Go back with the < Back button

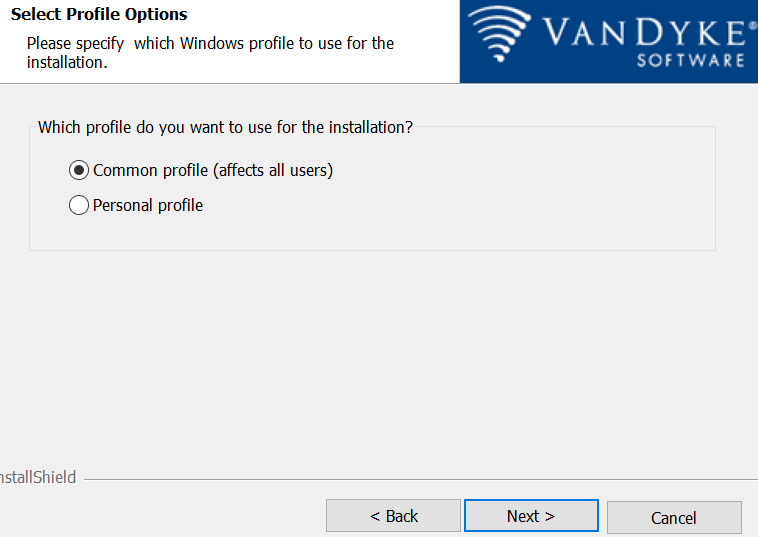[393, 516]
